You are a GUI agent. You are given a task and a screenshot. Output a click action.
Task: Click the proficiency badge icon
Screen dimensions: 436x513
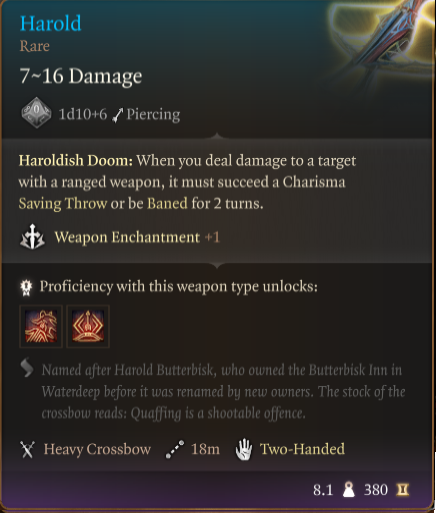click(26, 287)
